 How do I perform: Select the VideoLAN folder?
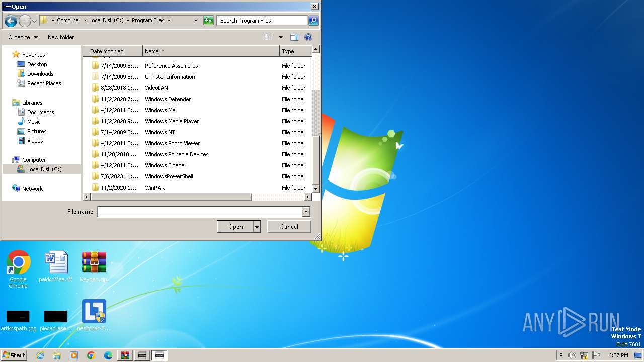[156, 88]
